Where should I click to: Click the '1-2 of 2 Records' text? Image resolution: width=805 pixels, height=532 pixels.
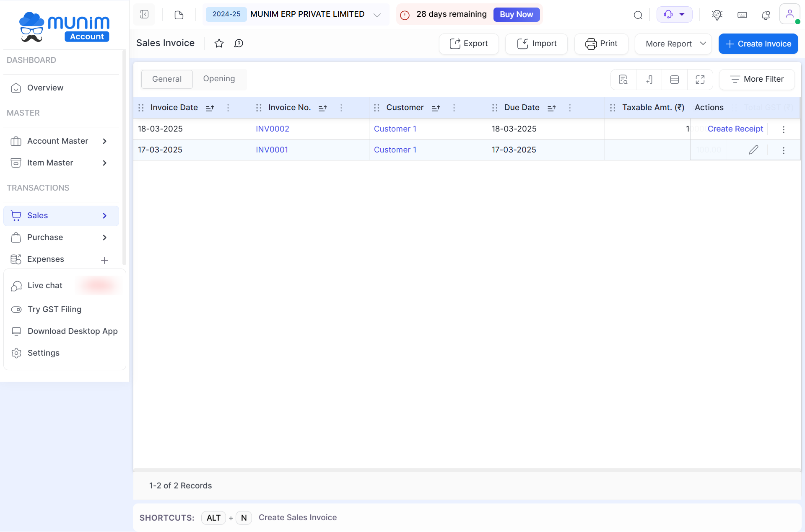click(x=180, y=486)
